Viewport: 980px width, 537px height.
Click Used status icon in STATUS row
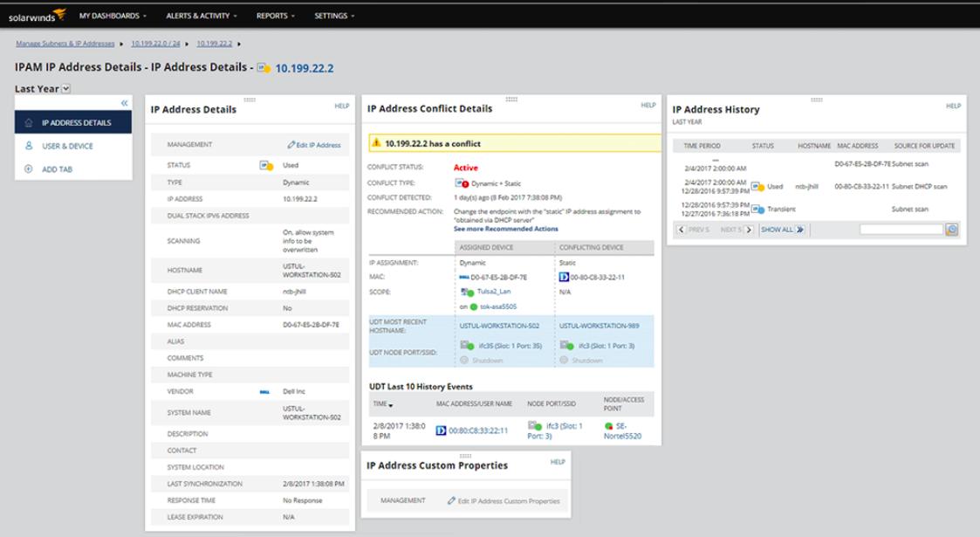point(266,166)
